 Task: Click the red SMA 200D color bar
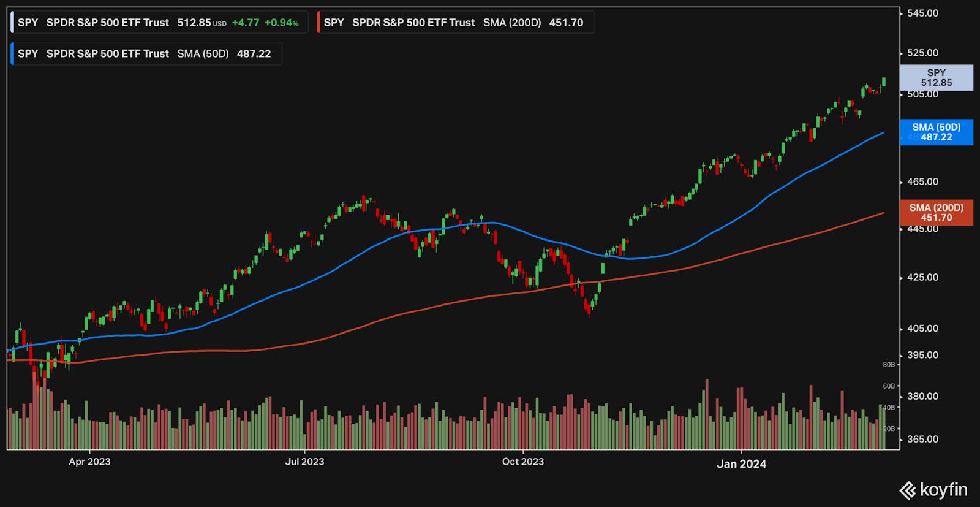(x=318, y=23)
